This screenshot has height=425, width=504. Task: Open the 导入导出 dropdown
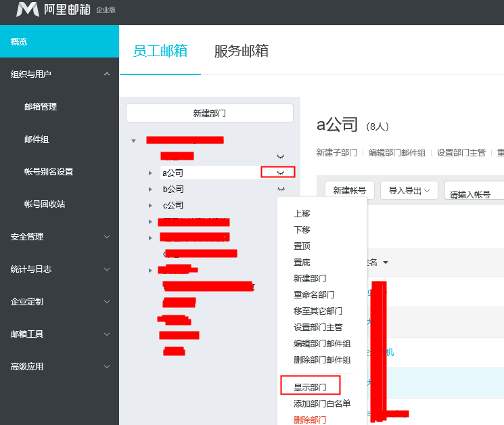coord(409,191)
